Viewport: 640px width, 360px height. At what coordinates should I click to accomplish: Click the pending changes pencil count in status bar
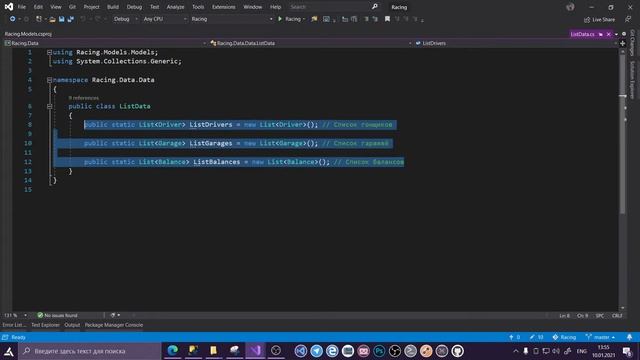(536, 337)
